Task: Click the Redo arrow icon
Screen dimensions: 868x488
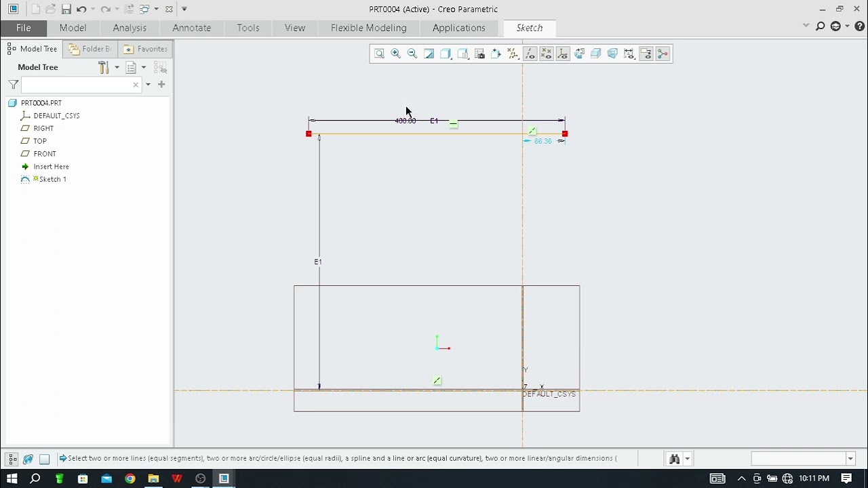Action: tap(105, 9)
